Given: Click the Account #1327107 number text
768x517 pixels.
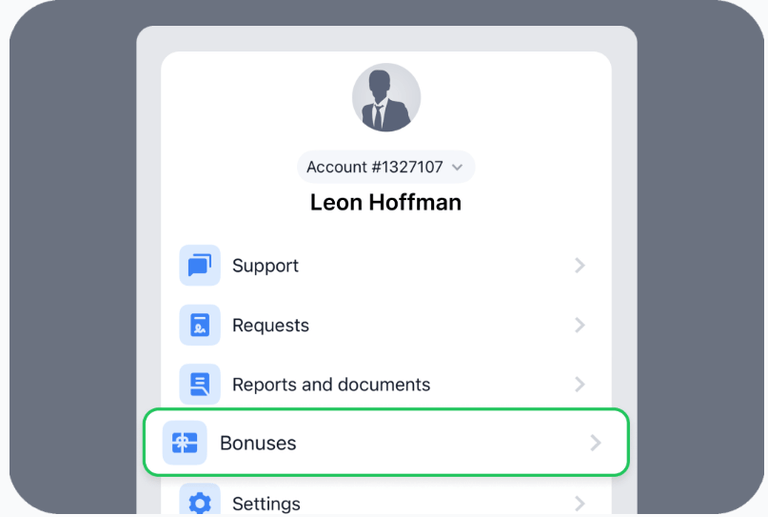Looking at the screenshot, I should point(374,167).
